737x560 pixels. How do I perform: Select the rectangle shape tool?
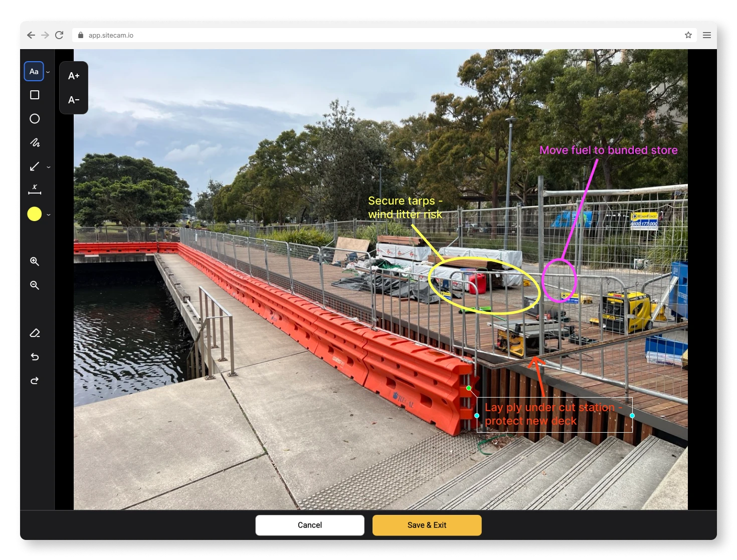tap(35, 95)
